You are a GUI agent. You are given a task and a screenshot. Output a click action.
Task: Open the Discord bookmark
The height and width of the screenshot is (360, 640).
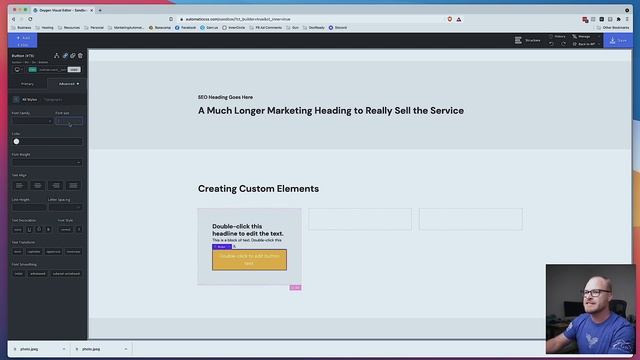(x=338, y=28)
